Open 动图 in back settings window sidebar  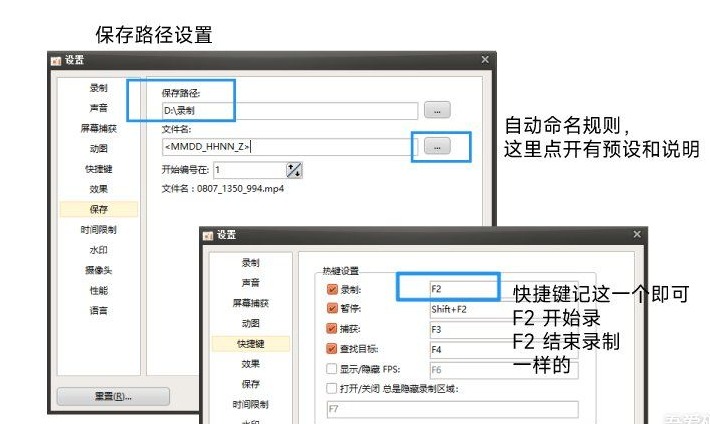pyautogui.click(x=98, y=149)
